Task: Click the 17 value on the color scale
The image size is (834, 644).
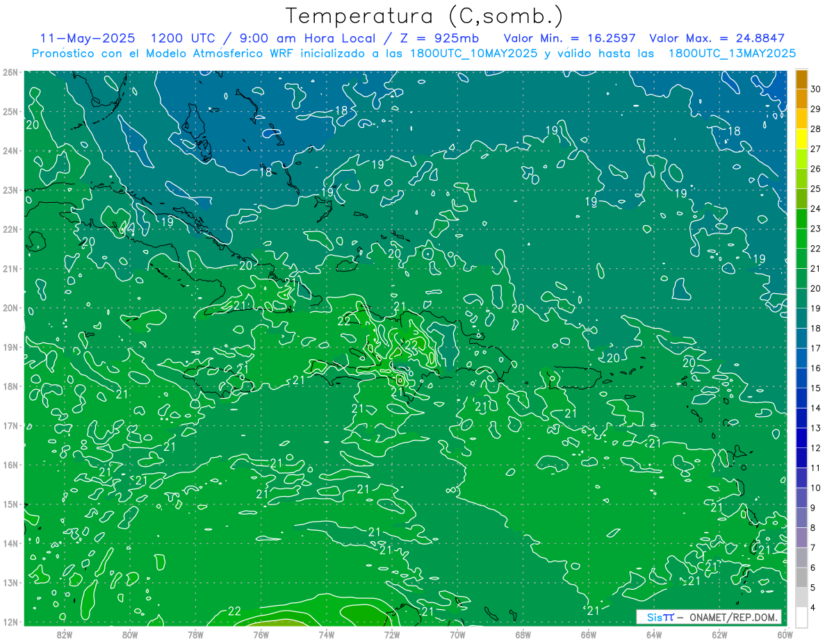Action: 815,348
